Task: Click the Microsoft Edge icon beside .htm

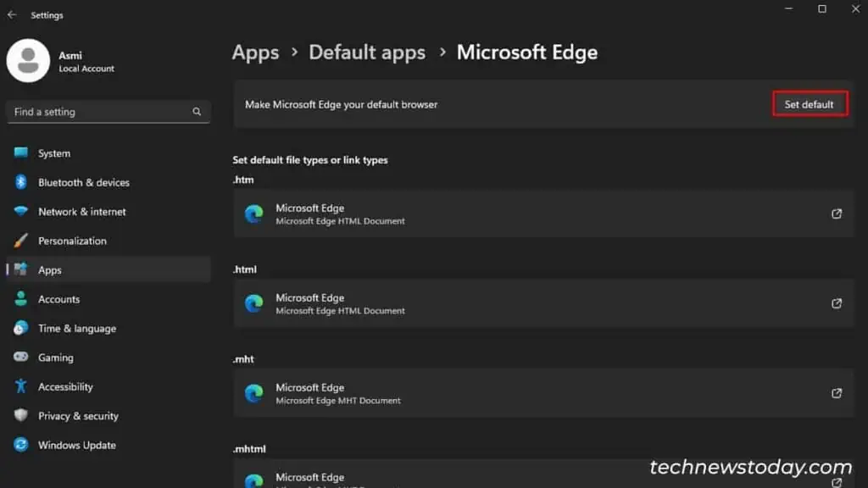Action: click(x=253, y=213)
